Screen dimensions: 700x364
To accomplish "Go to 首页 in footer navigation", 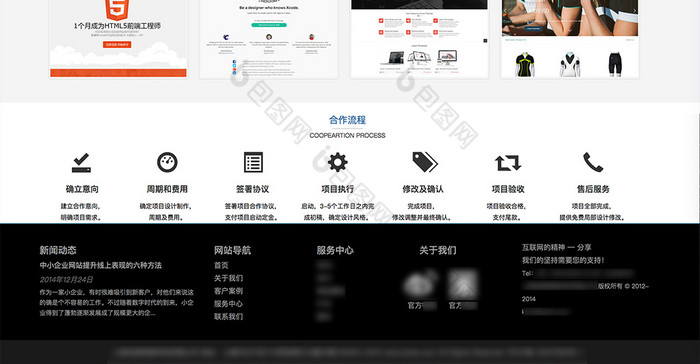I will [x=221, y=265].
